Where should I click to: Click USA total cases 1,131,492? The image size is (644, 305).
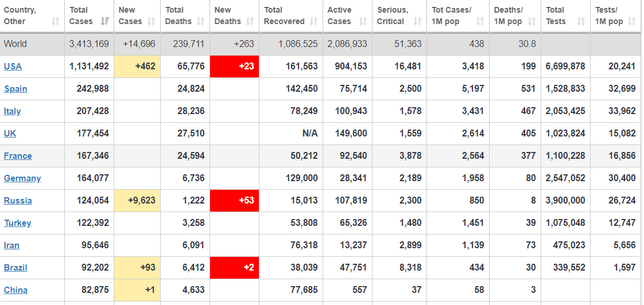click(89, 66)
